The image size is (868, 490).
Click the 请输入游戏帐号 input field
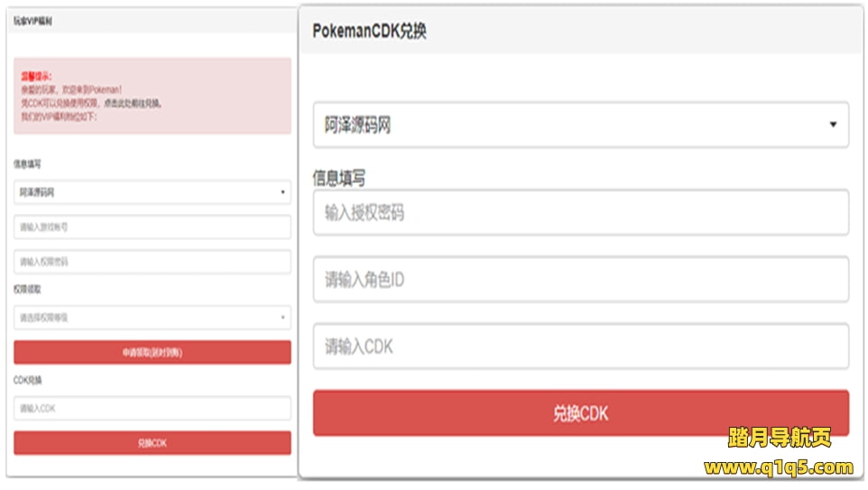tap(152, 227)
